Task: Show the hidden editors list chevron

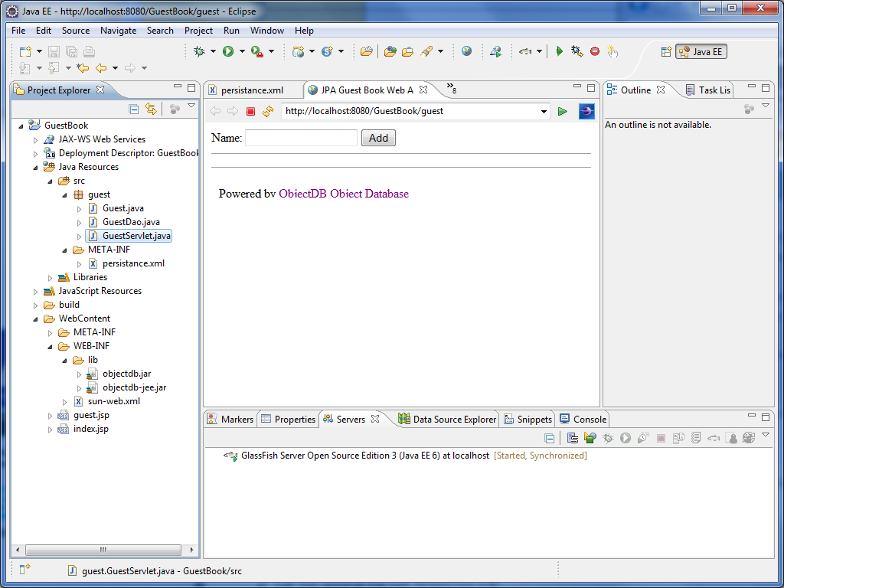Action: coord(451,88)
